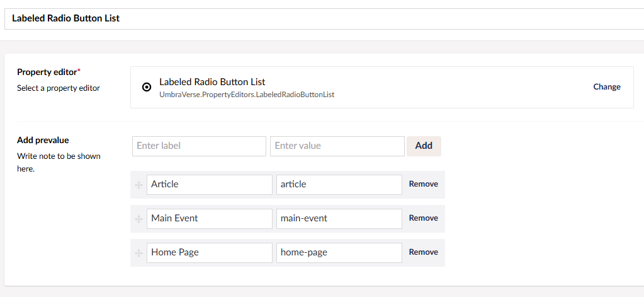Viewport: 644px width, 297px height.
Task: Click the drag handle icon for Main Event row
Action: (x=139, y=219)
